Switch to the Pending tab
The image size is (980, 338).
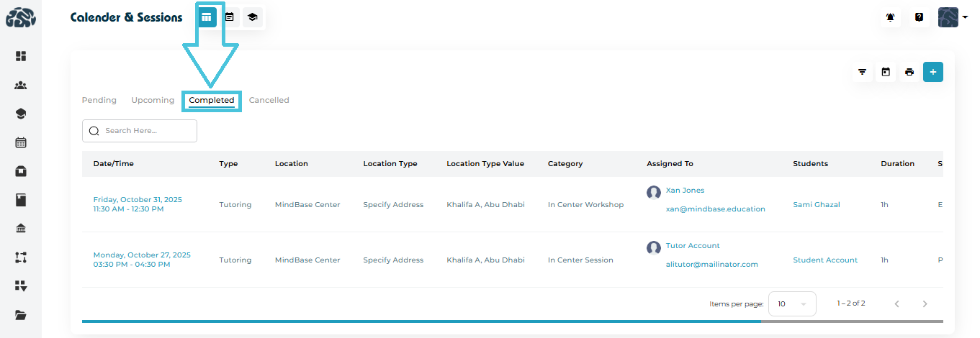point(99,100)
